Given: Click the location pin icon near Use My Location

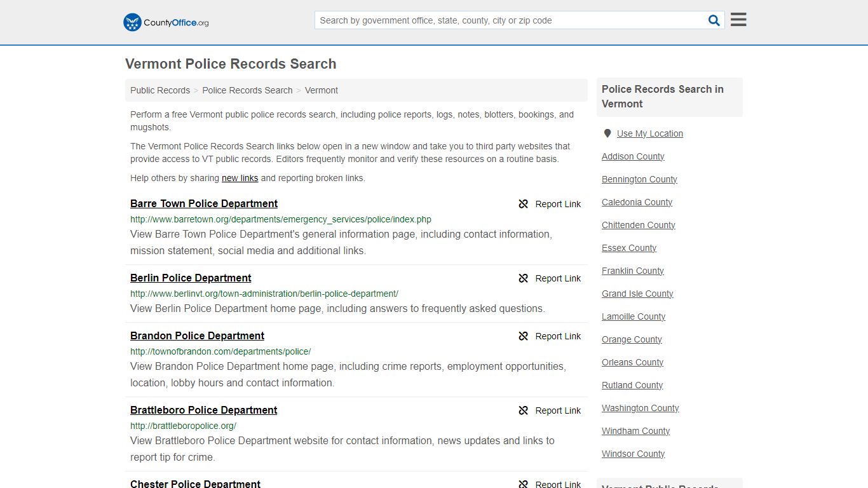Looking at the screenshot, I should coord(607,133).
